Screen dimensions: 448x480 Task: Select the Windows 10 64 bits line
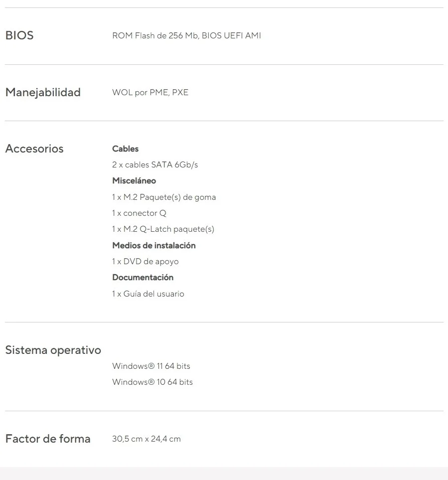(x=152, y=382)
